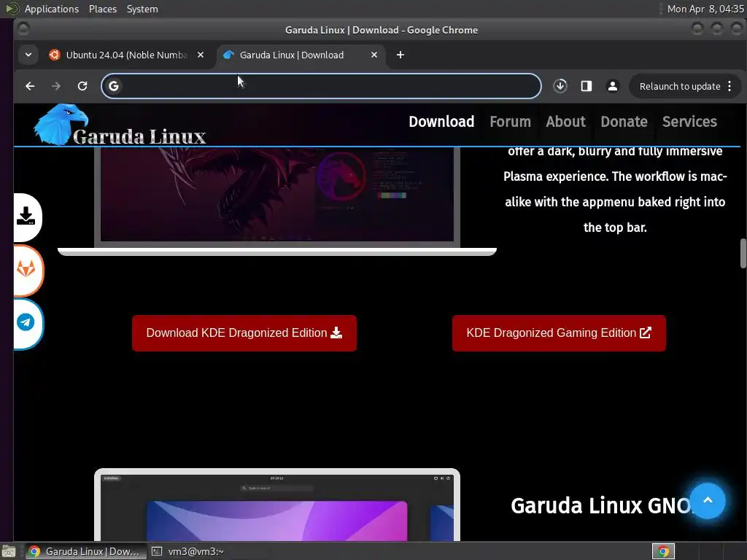This screenshot has height=560, width=747.
Task: Open the Applications menu
Action: click(x=52, y=9)
